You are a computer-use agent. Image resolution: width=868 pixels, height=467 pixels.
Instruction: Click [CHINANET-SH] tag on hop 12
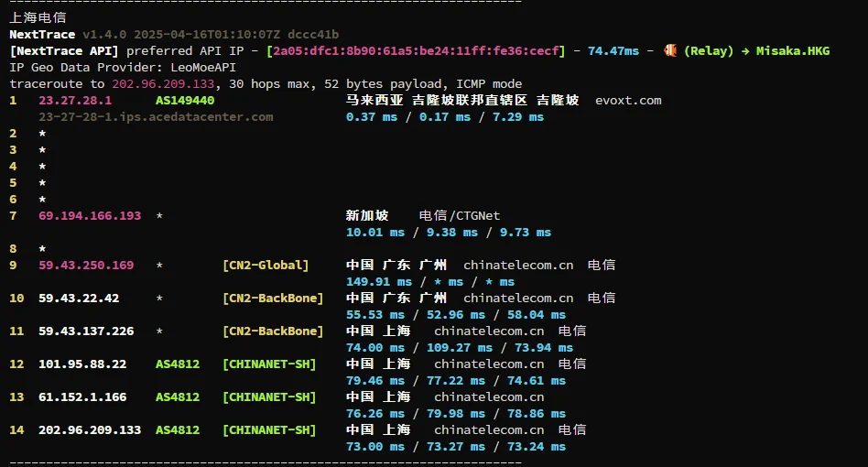tap(269, 364)
